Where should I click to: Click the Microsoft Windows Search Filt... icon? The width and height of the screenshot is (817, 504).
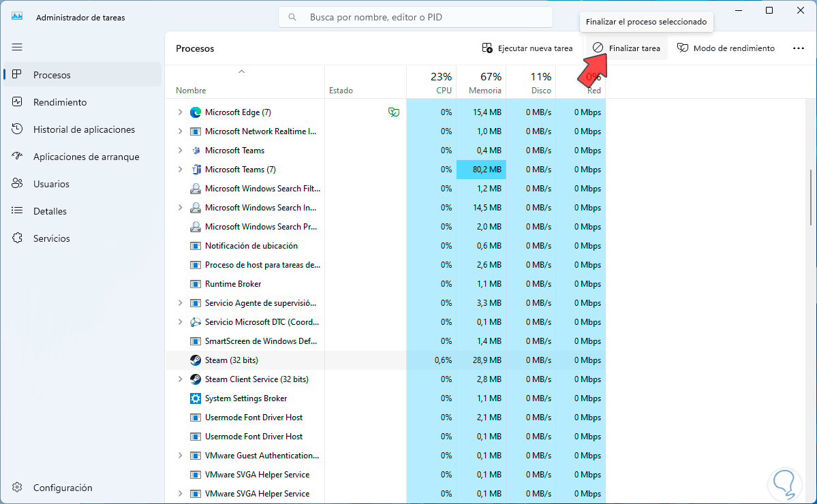[196, 189]
